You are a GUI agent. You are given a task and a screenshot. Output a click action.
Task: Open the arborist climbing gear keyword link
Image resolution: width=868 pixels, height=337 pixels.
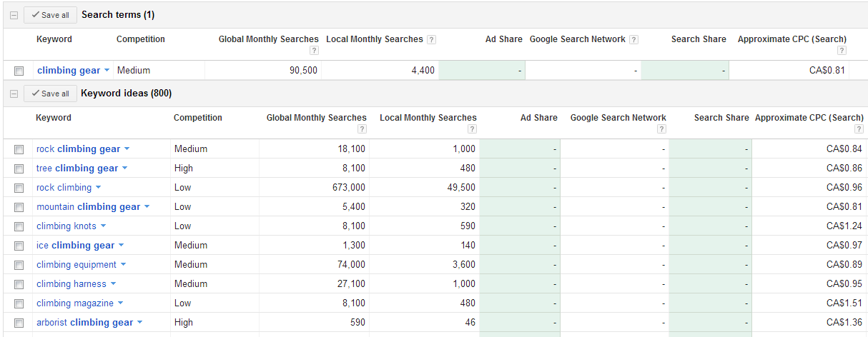[85, 323]
